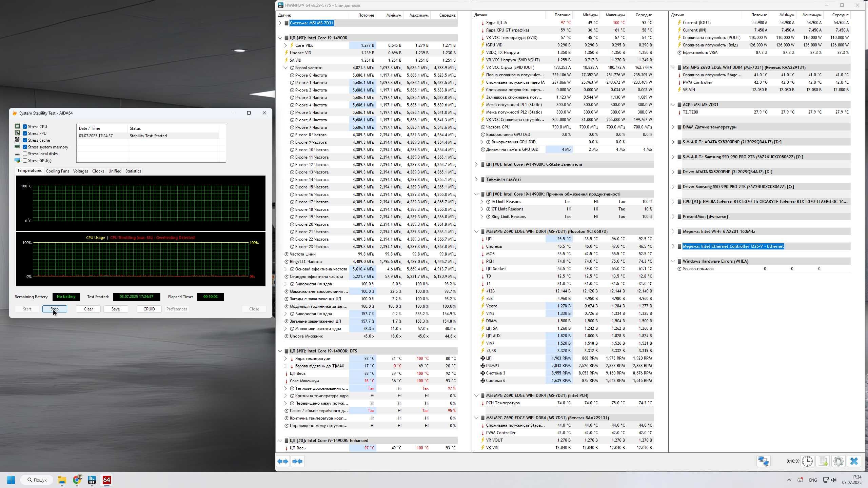Click HWiNFO reset clock icon
Viewport: 868px width, 488px height.
pos(807,461)
